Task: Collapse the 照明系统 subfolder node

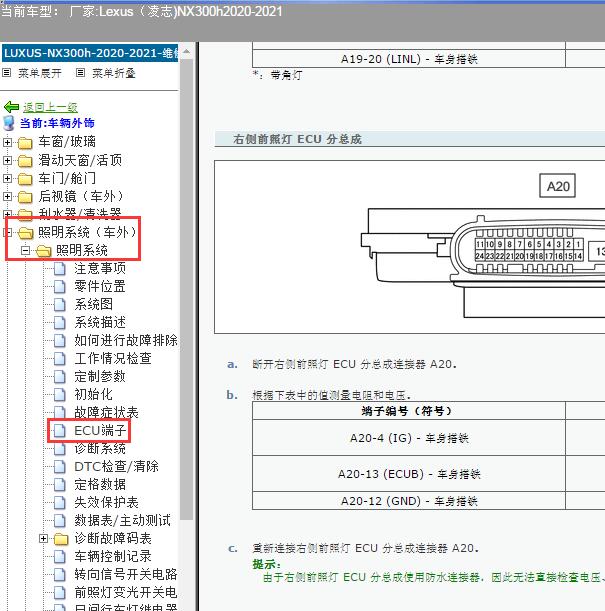Action: pyautogui.click(x=25, y=251)
